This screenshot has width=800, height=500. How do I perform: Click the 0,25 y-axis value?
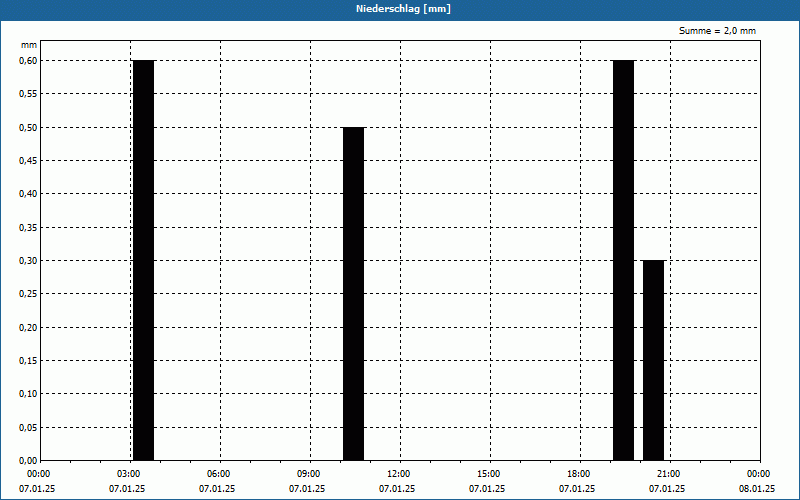pyautogui.click(x=28, y=294)
